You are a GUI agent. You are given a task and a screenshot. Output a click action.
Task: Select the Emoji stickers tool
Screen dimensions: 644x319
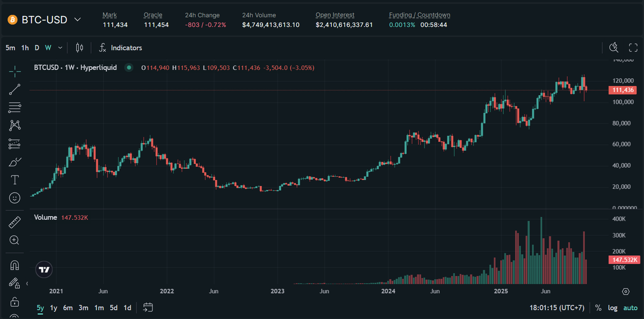14,197
